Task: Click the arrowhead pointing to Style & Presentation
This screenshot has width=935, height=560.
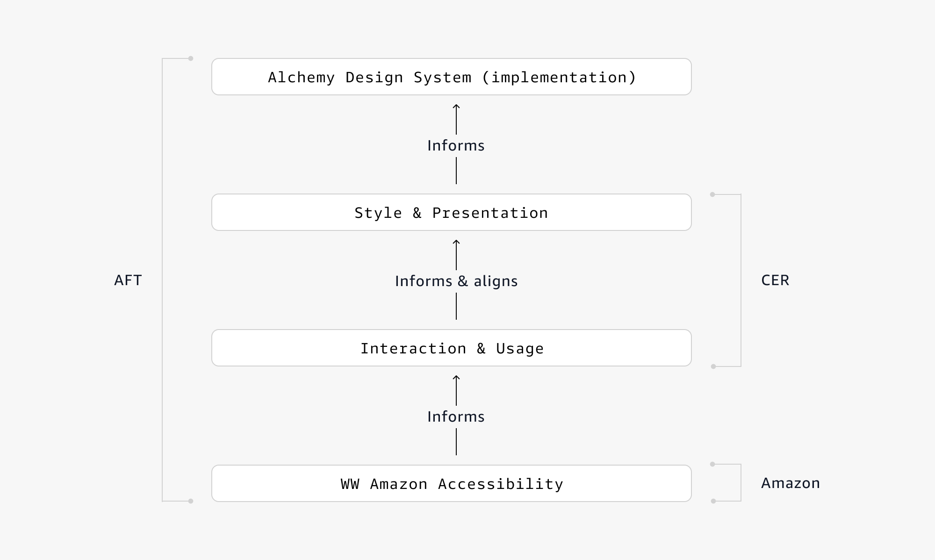Action: pos(456,243)
